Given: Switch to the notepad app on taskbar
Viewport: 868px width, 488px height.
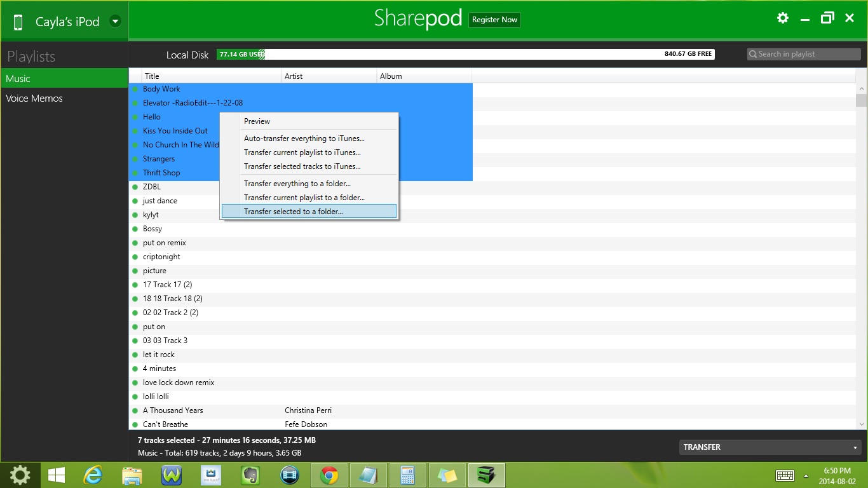Looking at the screenshot, I should click(x=369, y=475).
